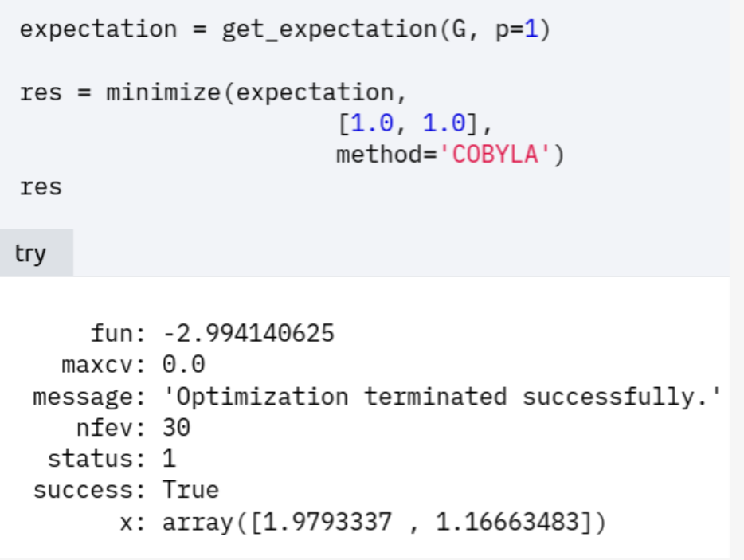Click the maxcv value 0.0 in output

click(x=184, y=365)
